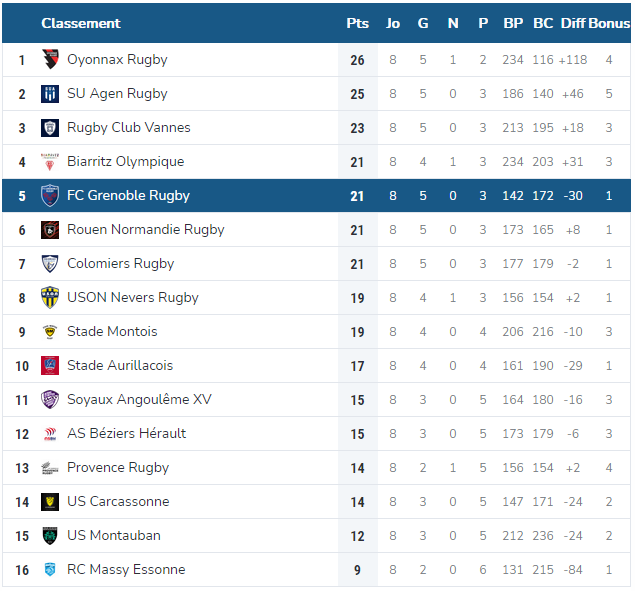
Task: Select the Biarritz Olympique emblem
Action: [50, 162]
